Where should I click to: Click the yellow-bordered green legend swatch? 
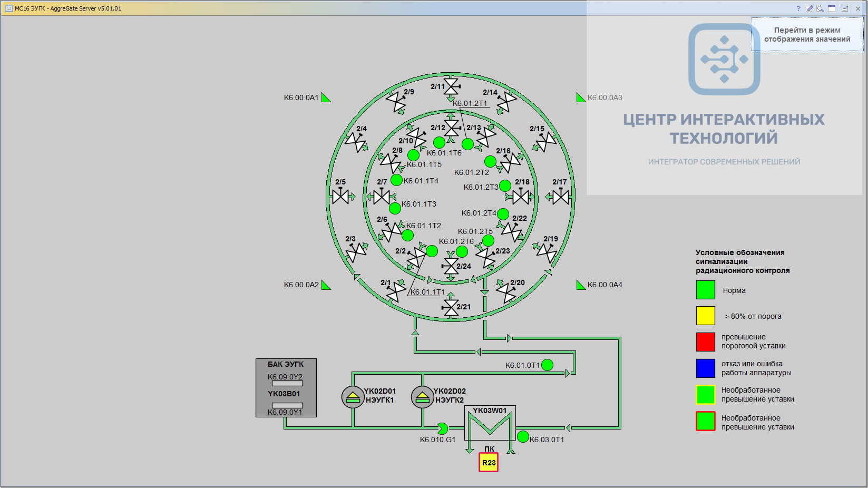point(706,395)
